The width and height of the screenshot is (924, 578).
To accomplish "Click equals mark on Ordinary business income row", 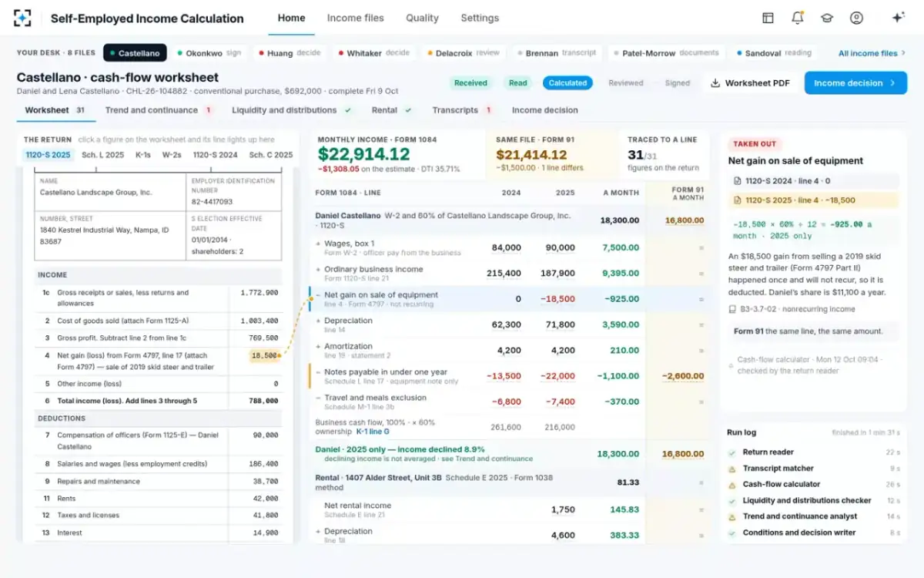I will click(x=701, y=274).
